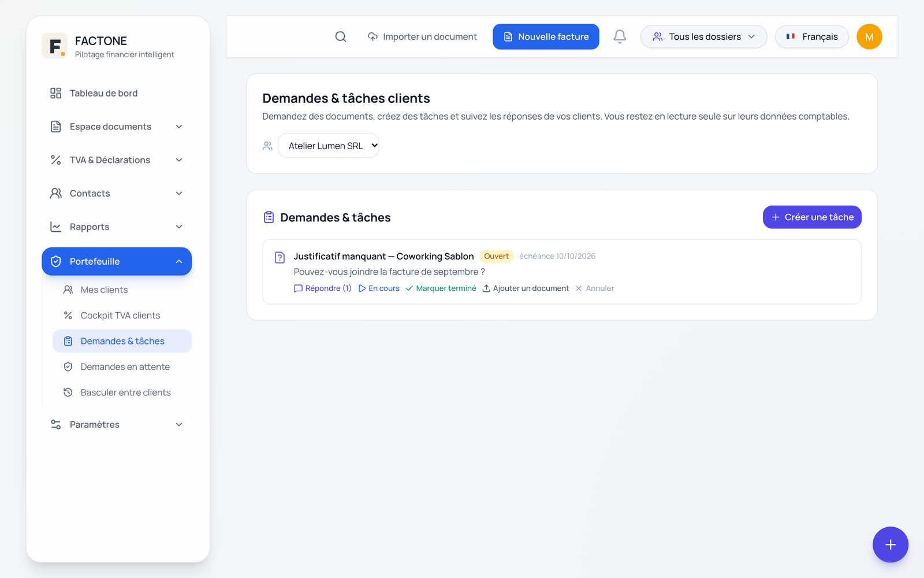Click the search magnifier icon
The image size is (924, 578).
(x=341, y=36)
